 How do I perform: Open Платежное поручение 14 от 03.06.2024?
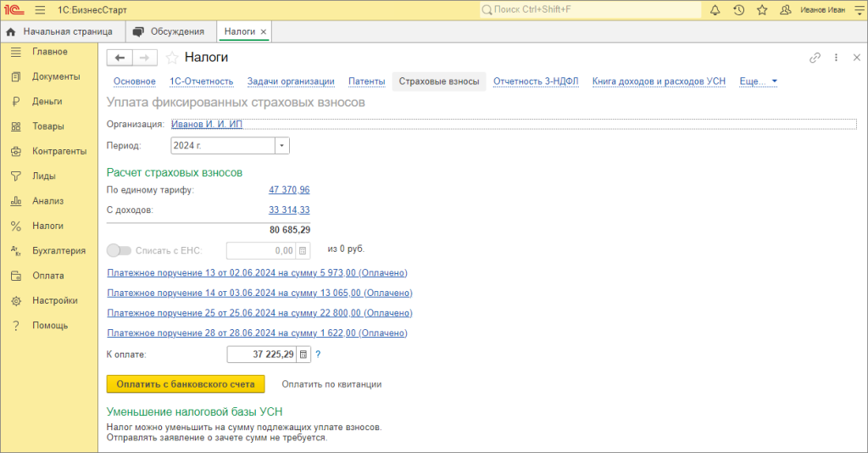259,293
